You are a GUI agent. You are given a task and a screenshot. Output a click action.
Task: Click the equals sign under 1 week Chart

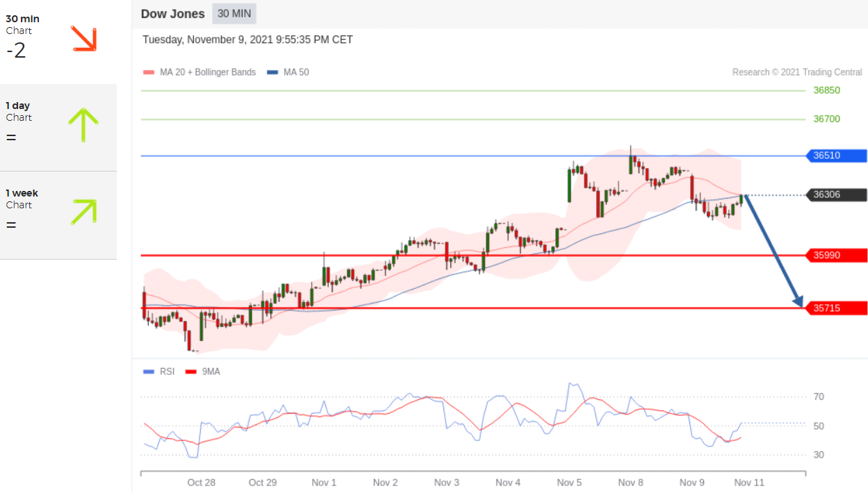(x=10, y=225)
